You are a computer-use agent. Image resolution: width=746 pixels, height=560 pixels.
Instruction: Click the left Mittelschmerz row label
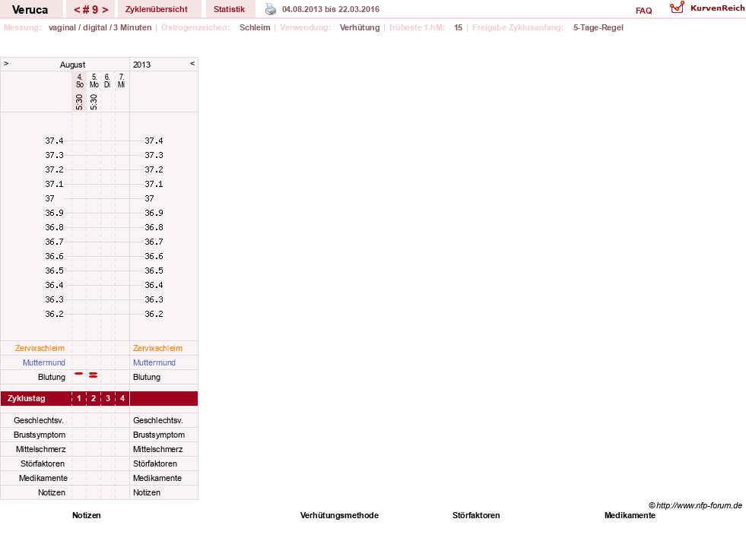pyautogui.click(x=40, y=449)
